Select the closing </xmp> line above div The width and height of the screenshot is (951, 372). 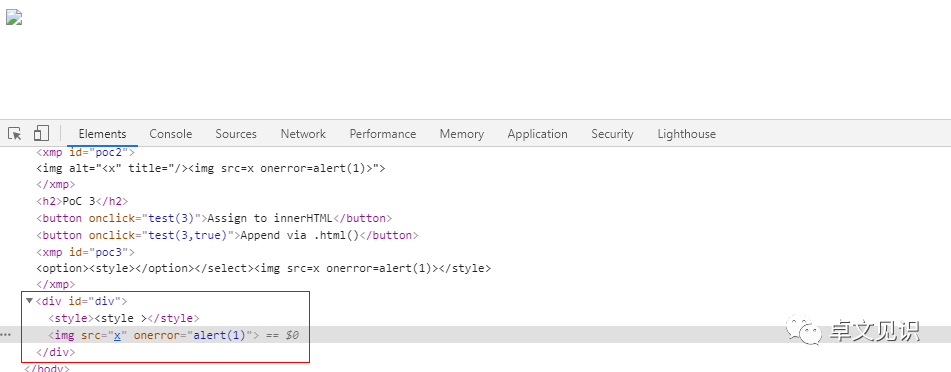click(55, 284)
